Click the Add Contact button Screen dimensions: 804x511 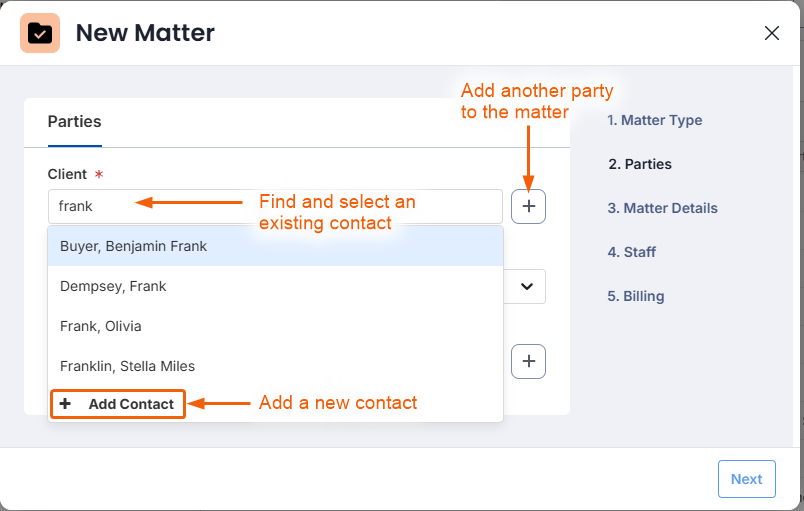[118, 404]
